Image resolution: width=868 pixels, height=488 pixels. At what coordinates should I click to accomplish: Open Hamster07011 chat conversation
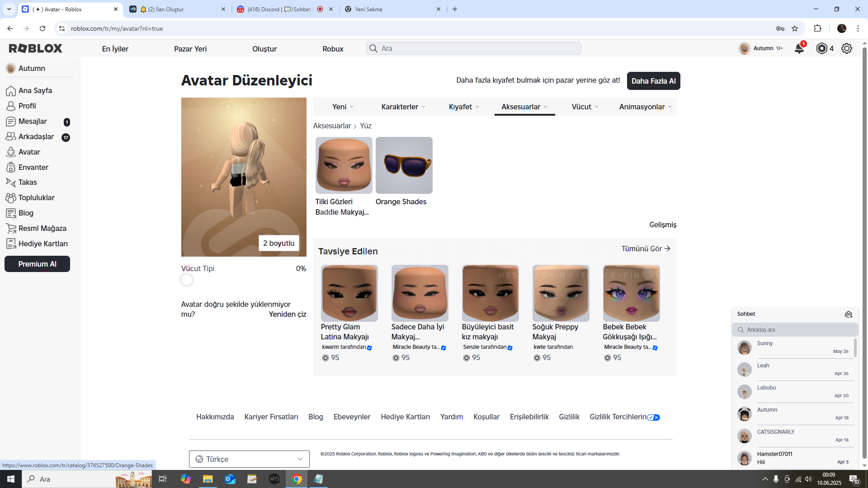point(794,458)
